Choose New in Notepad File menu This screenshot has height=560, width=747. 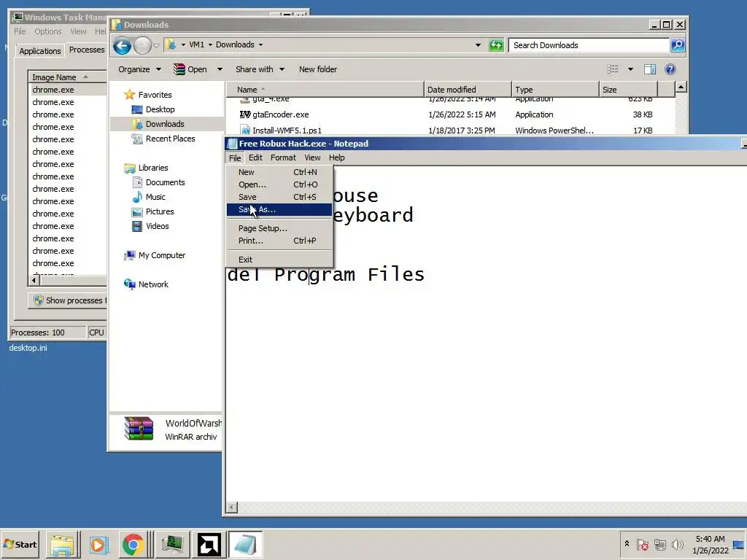[x=279, y=172]
